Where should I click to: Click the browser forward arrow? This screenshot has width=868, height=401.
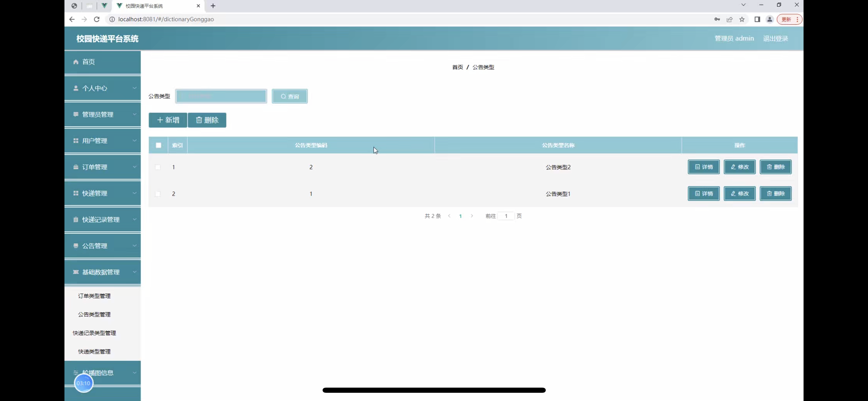click(x=84, y=19)
